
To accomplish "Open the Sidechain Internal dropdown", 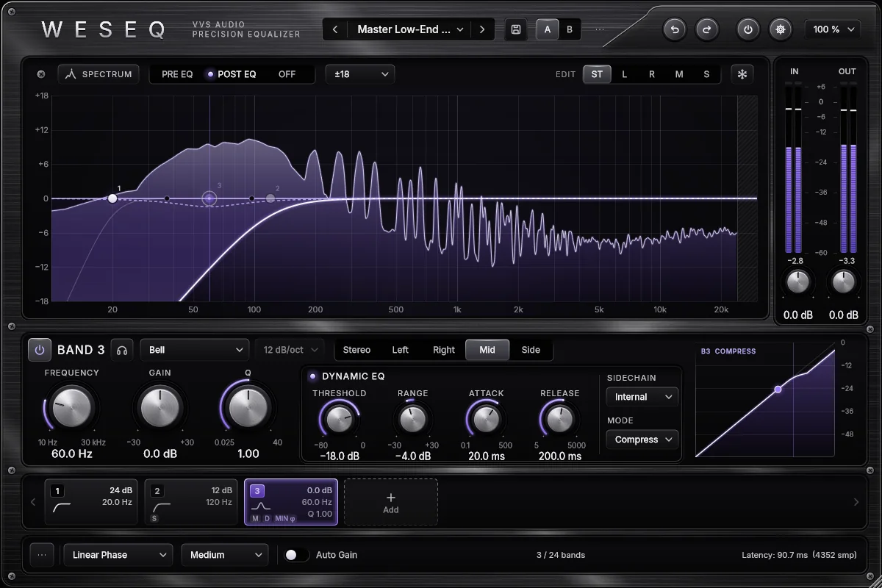I will click(642, 397).
